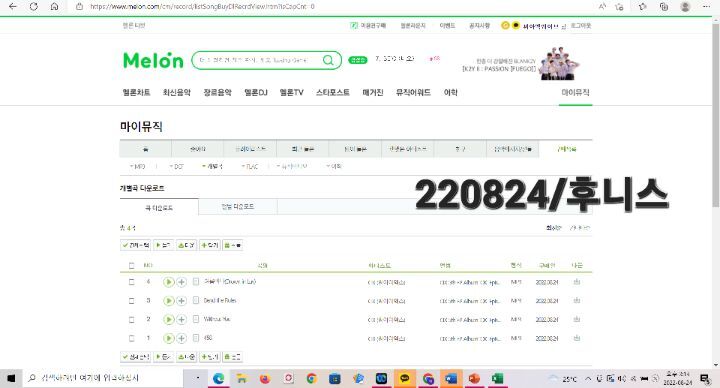Open the 멜론TV menu
The width and height of the screenshot is (720, 388).
click(292, 92)
